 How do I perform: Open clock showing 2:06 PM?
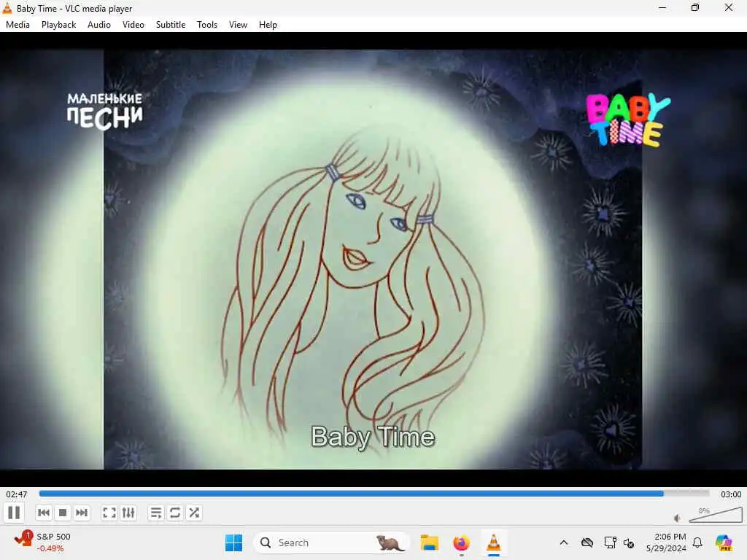pos(666,542)
